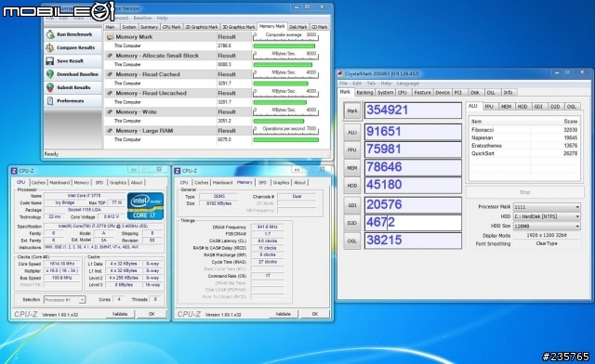Click the Save Result floppy icon
Screen dimensions: 595x364
click(50, 61)
